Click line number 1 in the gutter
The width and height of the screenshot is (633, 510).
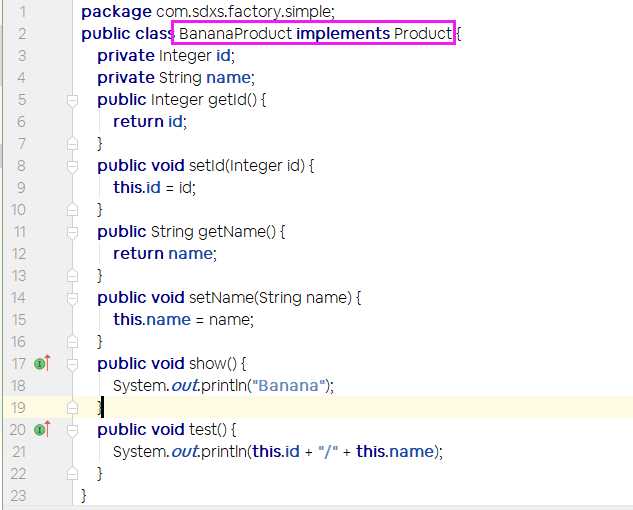pos(22,11)
